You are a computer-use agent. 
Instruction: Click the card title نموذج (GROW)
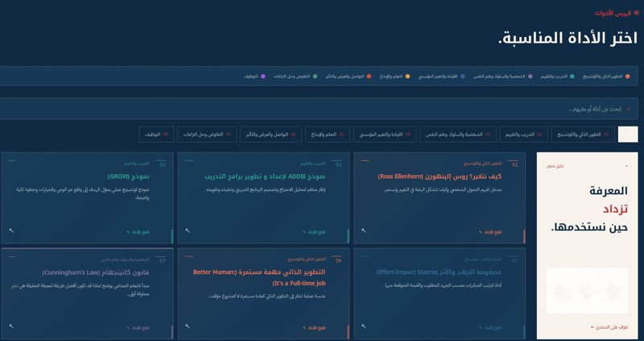tap(129, 177)
